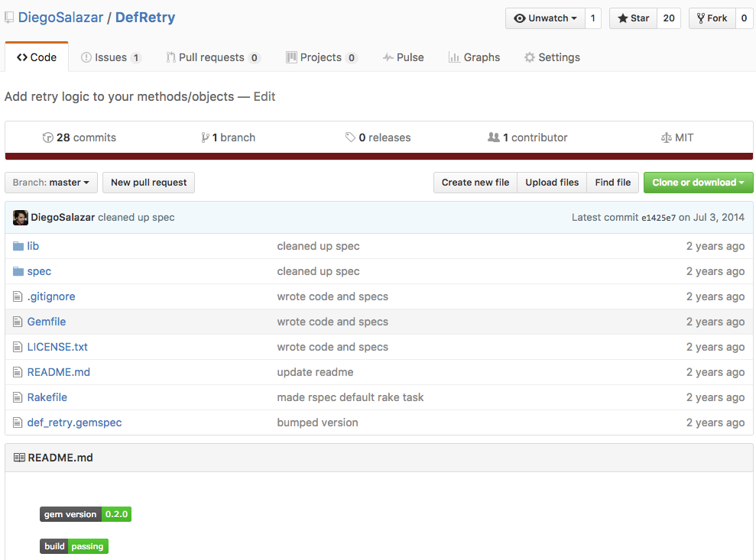Click the Upload files button
The image size is (756, 560).
552,183
